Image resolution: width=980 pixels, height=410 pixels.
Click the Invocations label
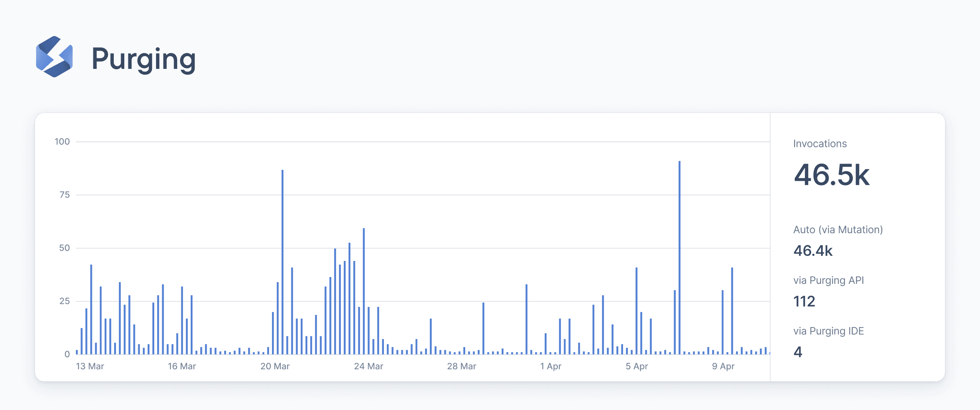pos(820,144)
